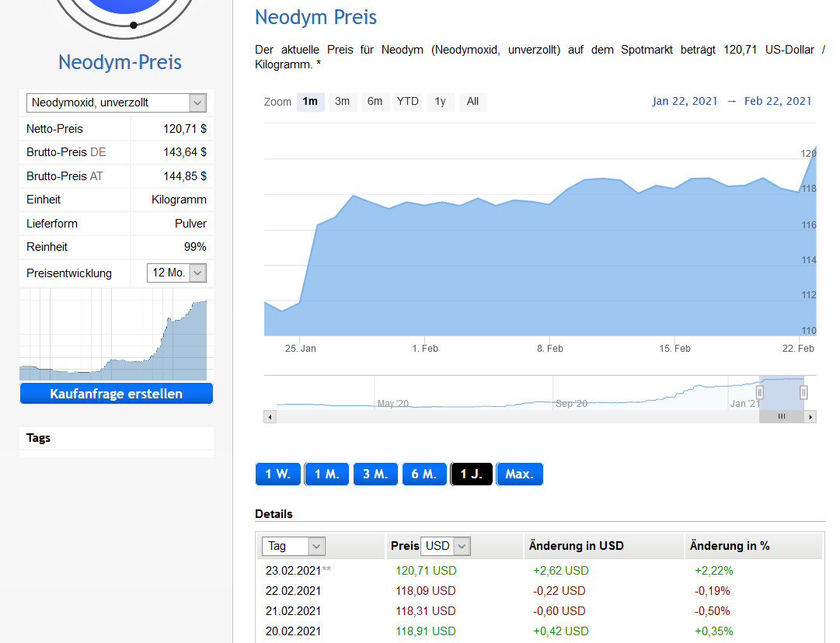
Task: Click the 1 W. period button
Action: pyautogui.click(x=277, y=474)
